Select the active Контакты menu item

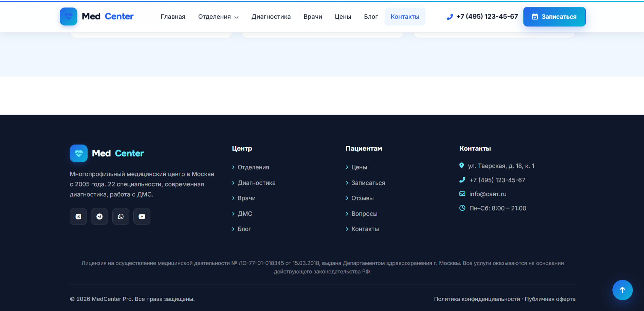coord(405,17)
